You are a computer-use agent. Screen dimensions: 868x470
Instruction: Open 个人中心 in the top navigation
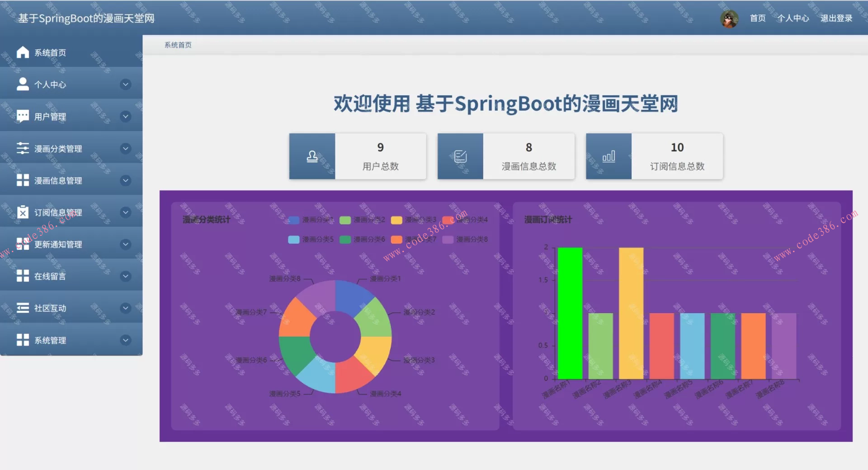coord(793,18)
